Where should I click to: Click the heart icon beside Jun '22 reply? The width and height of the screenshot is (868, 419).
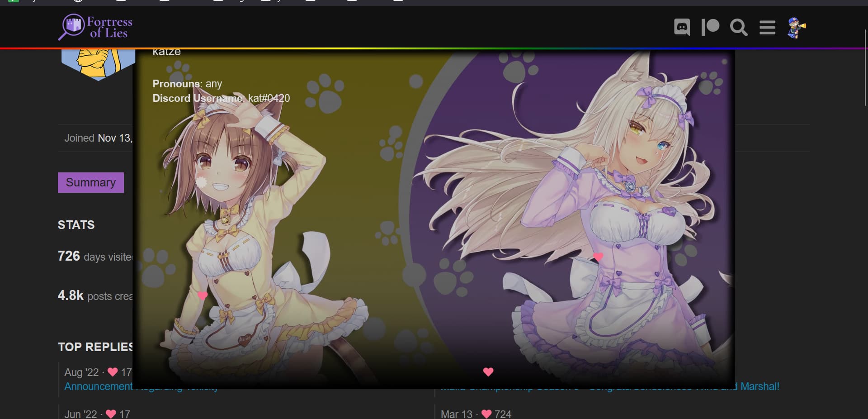(111, 414)
